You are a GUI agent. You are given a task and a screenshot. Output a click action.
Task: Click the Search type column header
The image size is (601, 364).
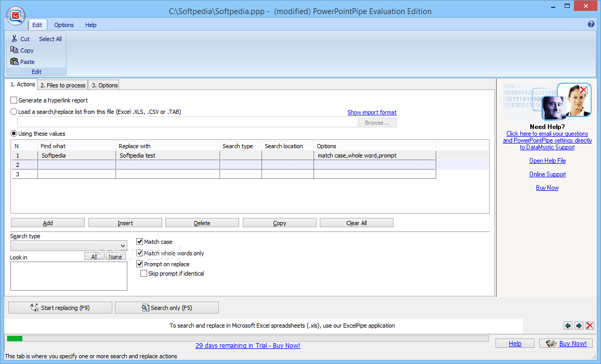point(241,146)
